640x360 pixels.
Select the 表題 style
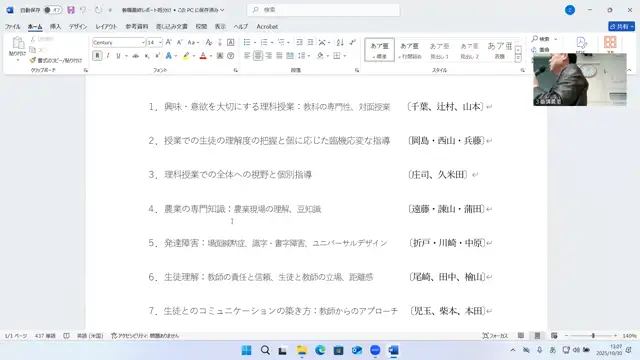coord(500,50)
